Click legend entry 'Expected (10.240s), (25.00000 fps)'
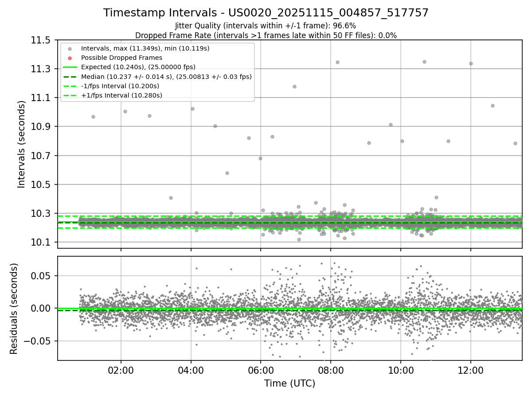The height and width of the screenshot is (399, 532). pyautogui.click(x=138, y=67)
